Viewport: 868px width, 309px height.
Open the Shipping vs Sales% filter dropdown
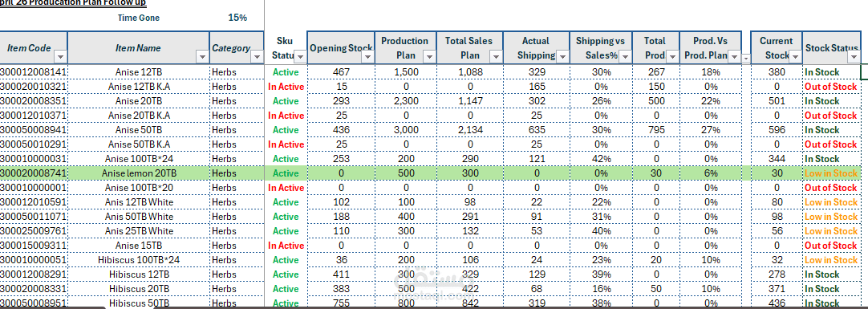point(625,56)
